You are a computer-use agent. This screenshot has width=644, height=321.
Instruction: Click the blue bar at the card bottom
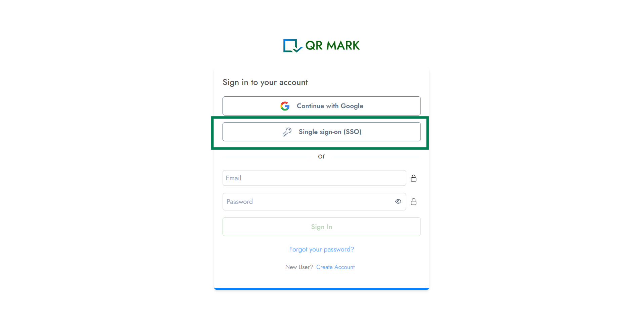(321, 289)
